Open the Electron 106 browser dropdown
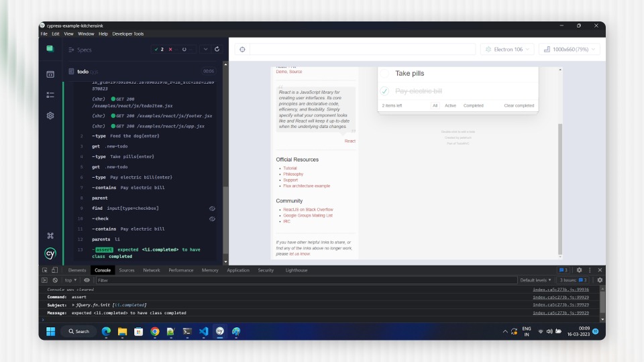644x362 pixels. pos(507,49)
